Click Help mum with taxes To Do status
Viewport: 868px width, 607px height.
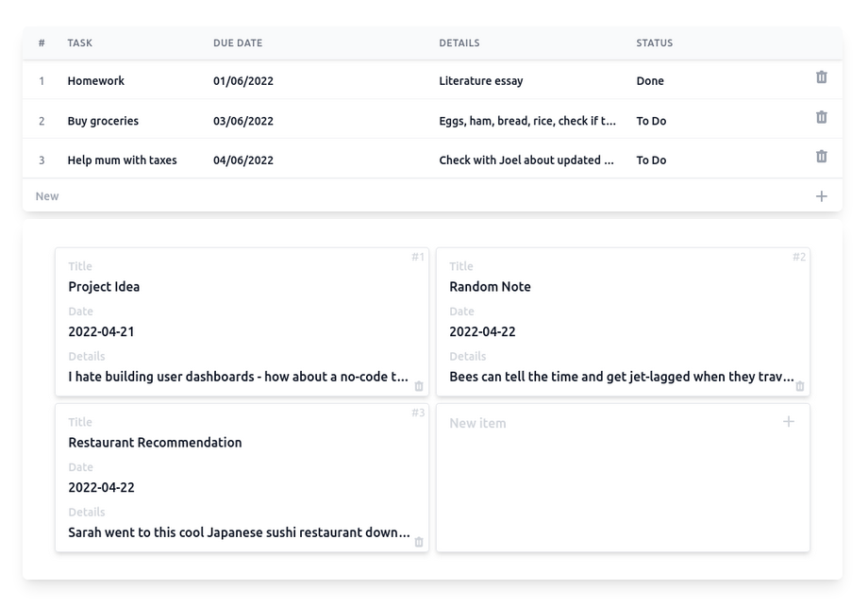pyautogui.click(x=651, y=160)
